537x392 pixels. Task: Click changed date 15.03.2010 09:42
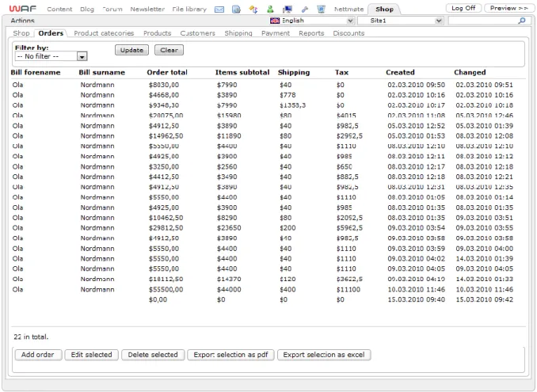pyautogui.click(x=484, y=299)
